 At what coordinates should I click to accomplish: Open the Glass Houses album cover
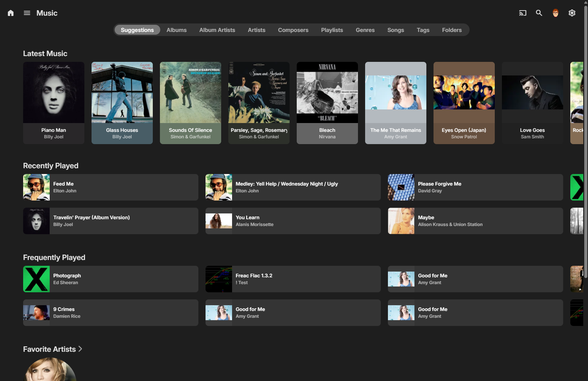pyautogui.click(x=122, y=92)
